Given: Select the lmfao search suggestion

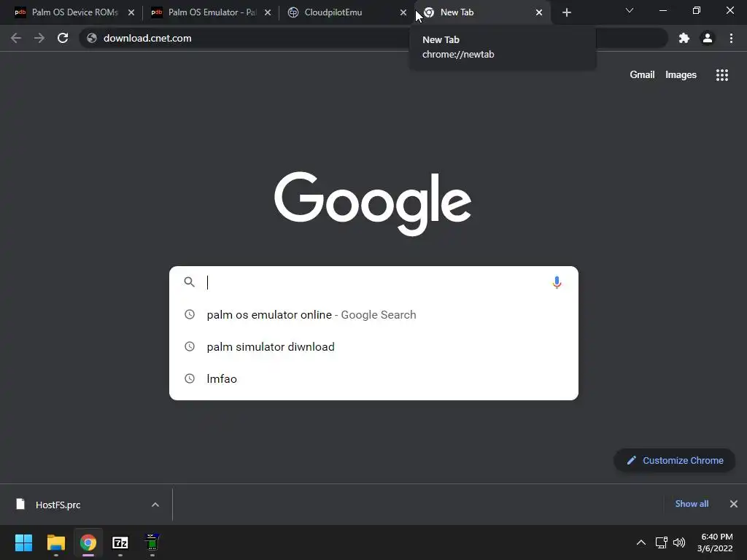Looking at the screenshot, I should click(373, 378).
